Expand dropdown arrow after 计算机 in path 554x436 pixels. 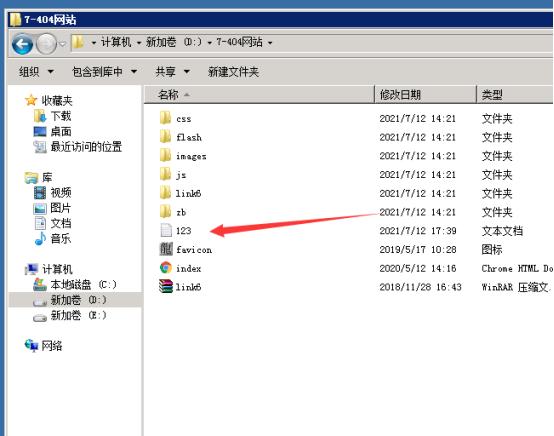[139, 43]
